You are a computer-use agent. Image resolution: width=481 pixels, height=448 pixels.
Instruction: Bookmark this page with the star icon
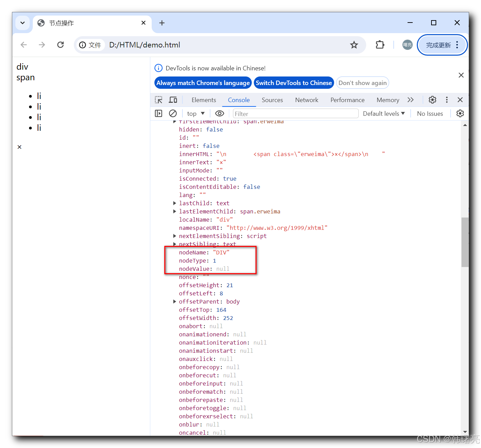(354, 45)
